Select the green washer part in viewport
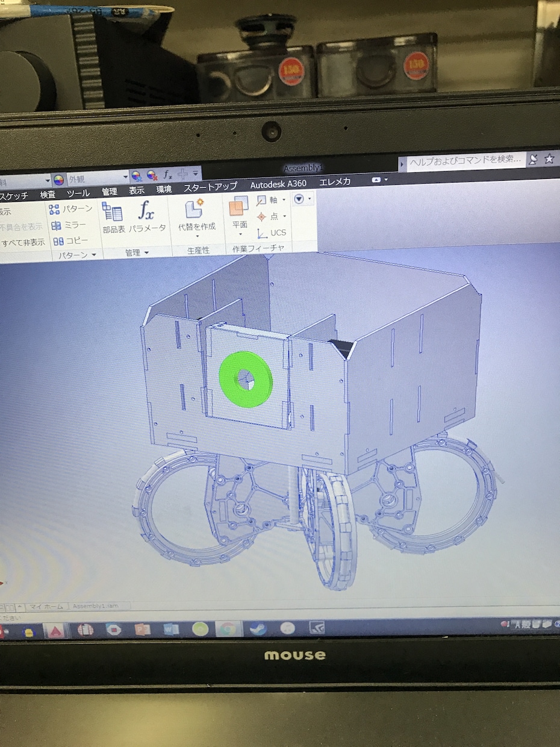This screenshot has height=747, width=560. [246, 378]
